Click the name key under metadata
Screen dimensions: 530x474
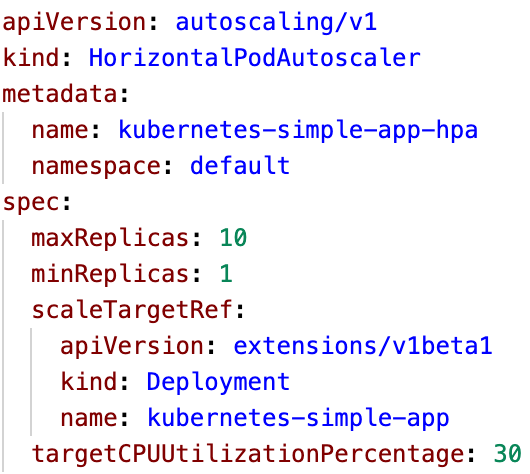(x=60, y=131)
